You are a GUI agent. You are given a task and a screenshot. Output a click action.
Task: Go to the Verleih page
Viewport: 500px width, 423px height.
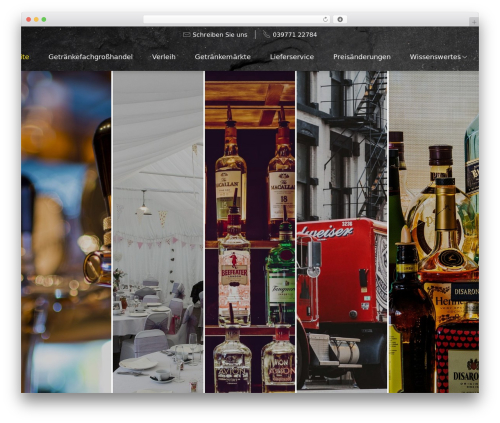coord(163,57)
